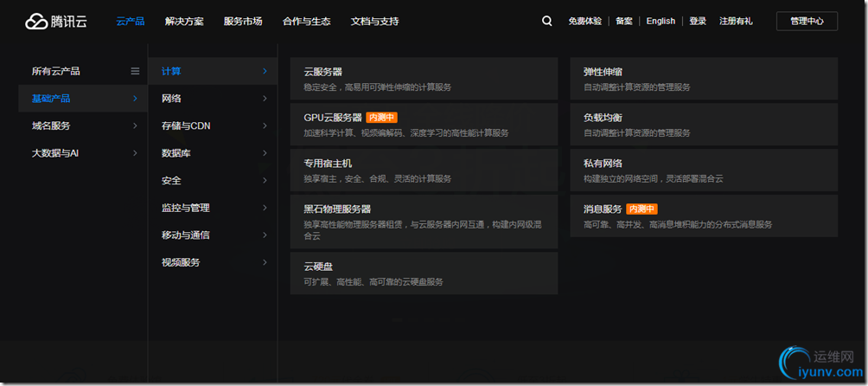The width and height of the screenshot is (868, 386).
Task: Select the 存储与CDN category label
Action: 186,125
